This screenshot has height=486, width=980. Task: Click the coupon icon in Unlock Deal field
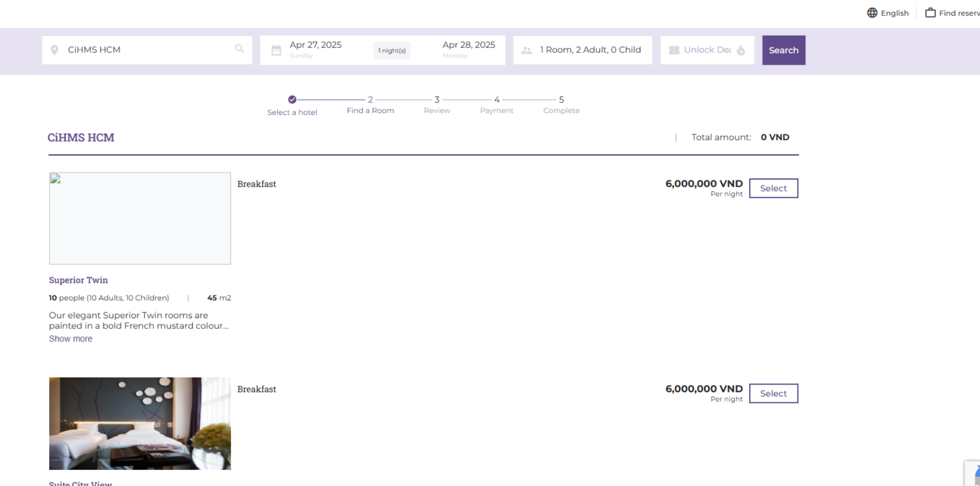pos(674,50)
